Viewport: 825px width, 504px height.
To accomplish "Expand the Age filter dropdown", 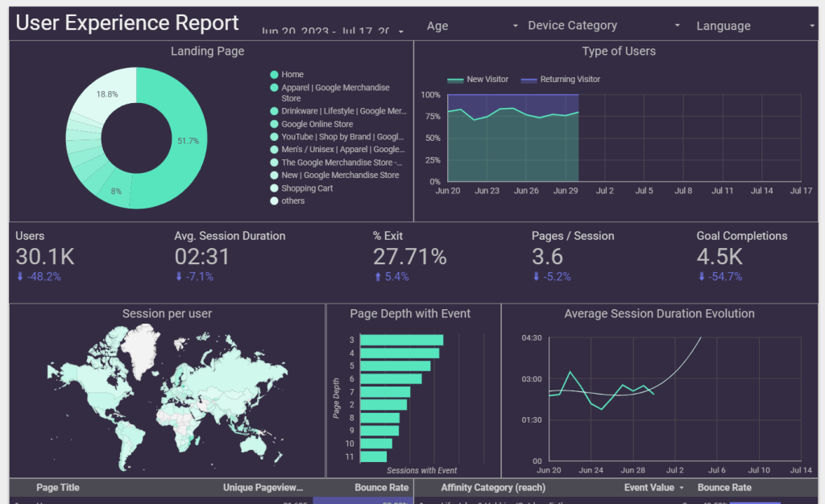I will 516,26.
